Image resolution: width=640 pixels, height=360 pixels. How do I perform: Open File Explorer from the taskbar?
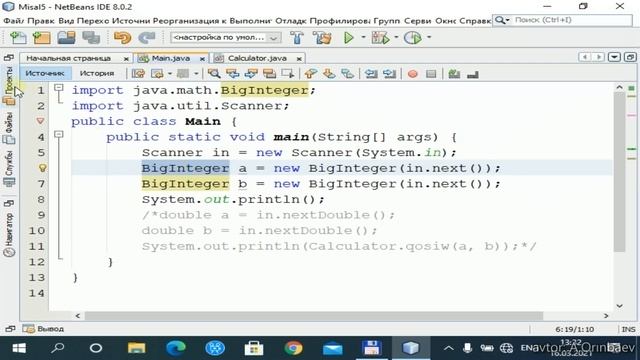pos(136,348)
